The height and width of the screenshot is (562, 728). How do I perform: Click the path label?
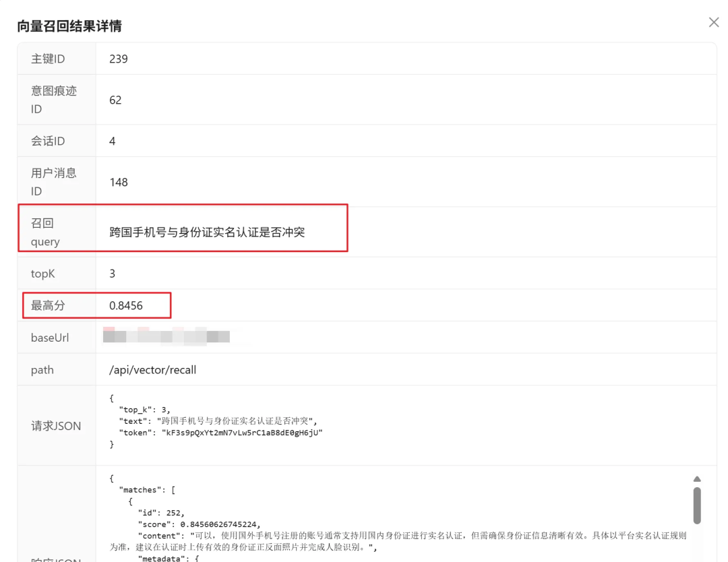42,371
